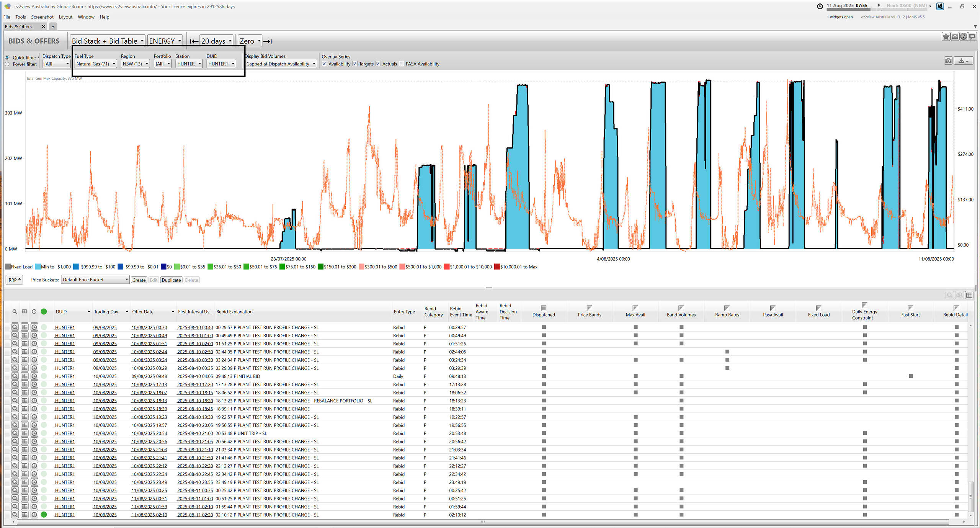Select the Power filter radio button
The image size is (980, 528).
pyautogui.click(x=7, y=64)
